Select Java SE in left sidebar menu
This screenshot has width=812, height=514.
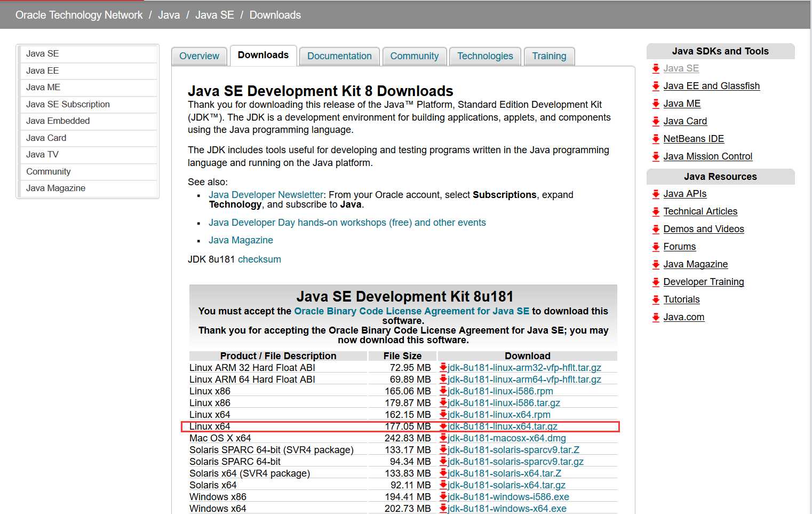click(89, 54)
